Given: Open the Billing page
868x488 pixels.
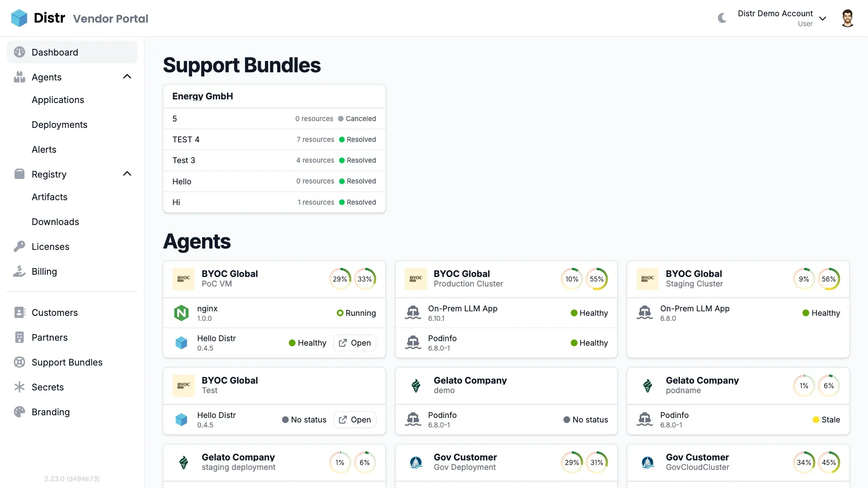Looking at the screenshot, I should [x=72, y=272].
